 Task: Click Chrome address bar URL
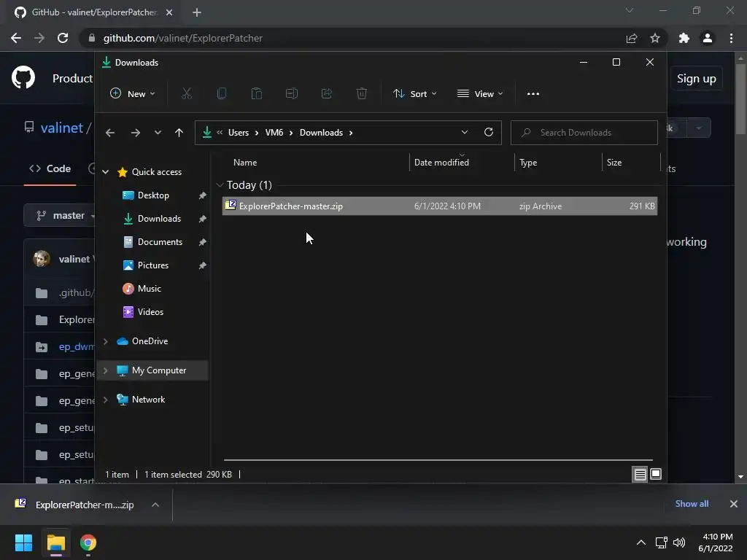click(x=183, y=38)
